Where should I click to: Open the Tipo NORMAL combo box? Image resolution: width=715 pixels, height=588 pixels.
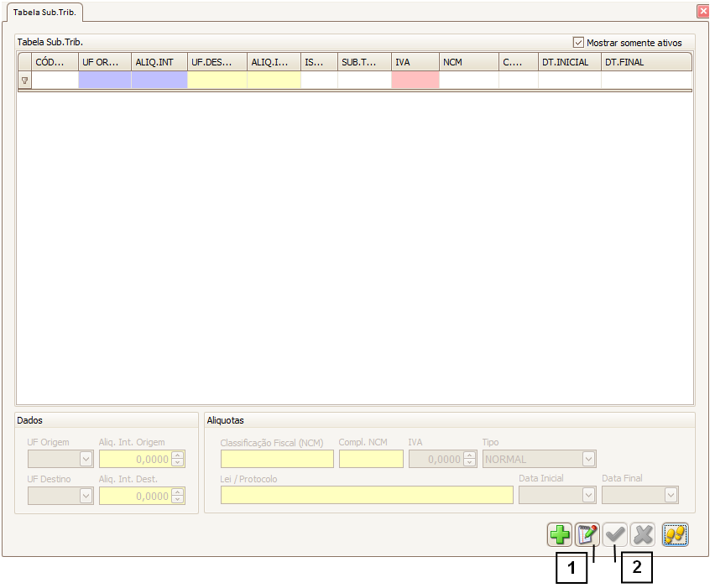588,459
